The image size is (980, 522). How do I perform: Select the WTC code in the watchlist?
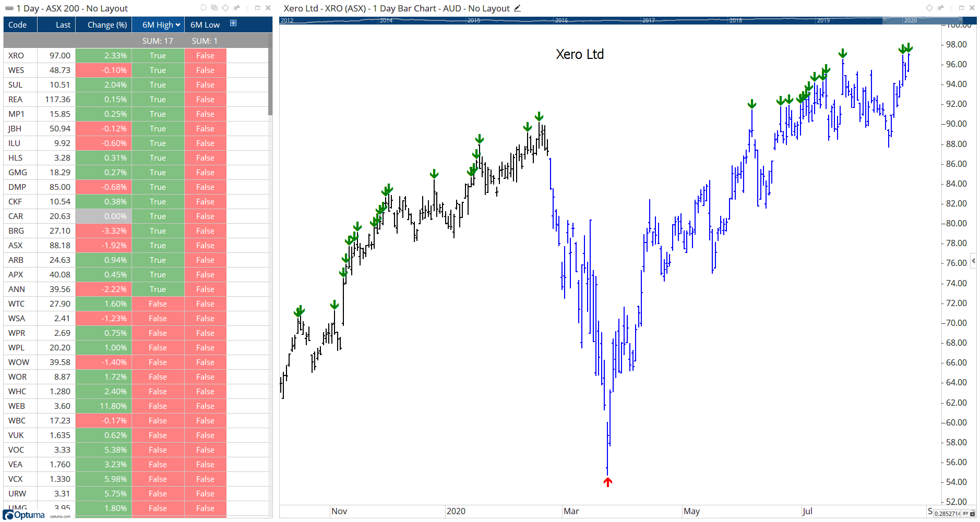pos(17,304)
